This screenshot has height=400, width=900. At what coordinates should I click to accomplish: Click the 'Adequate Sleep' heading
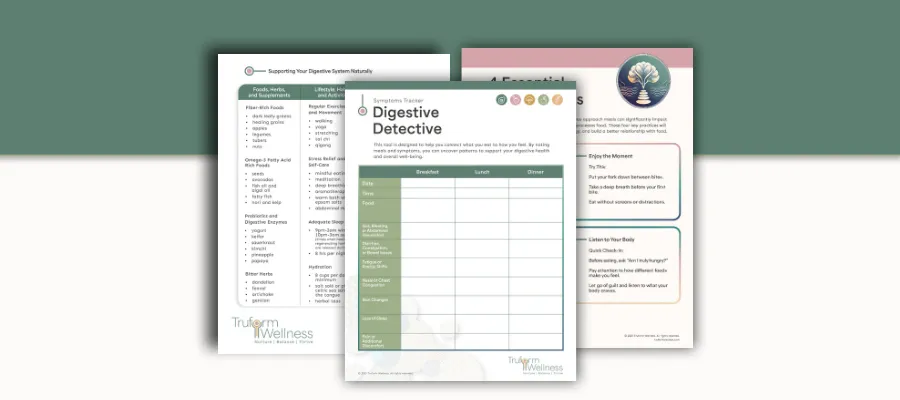326,222
